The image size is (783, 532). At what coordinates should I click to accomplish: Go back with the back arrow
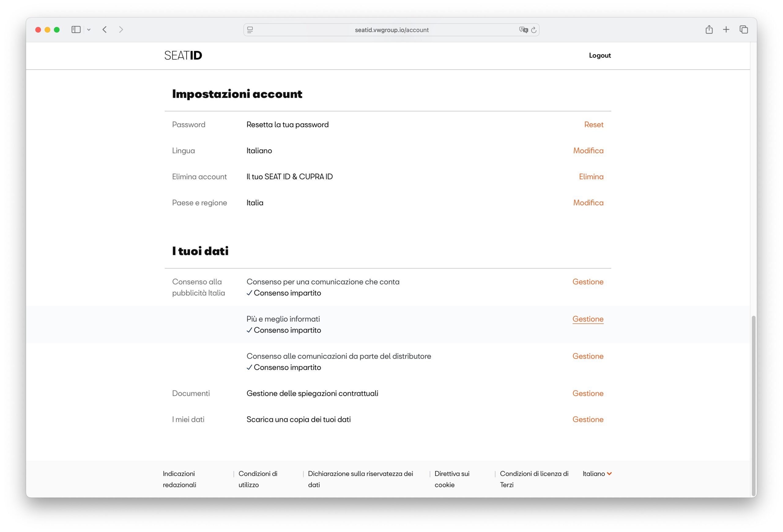click(x=105, y=30)
